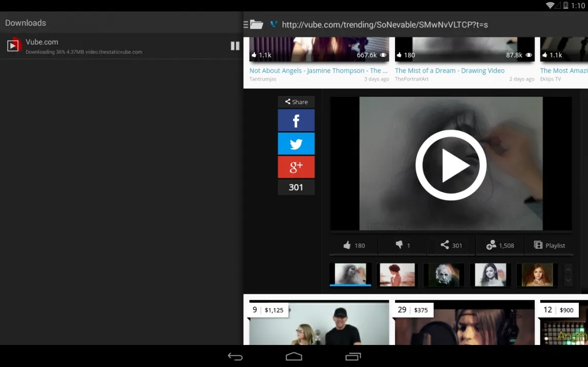The image size is (588, 367).
Task: Select the Einstein drawing thumbnail
Action: 444,275
